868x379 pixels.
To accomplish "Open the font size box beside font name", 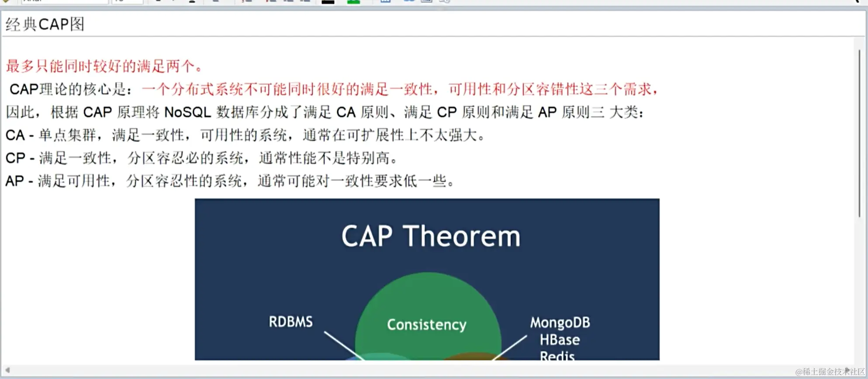I will 127,2.
